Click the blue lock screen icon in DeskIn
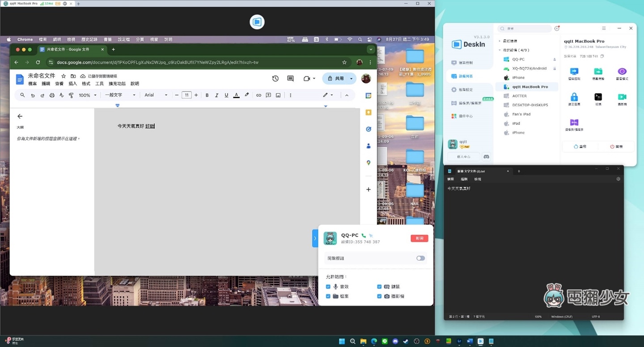Viewport: 644px width, 347px height. (x=574, y=97)
